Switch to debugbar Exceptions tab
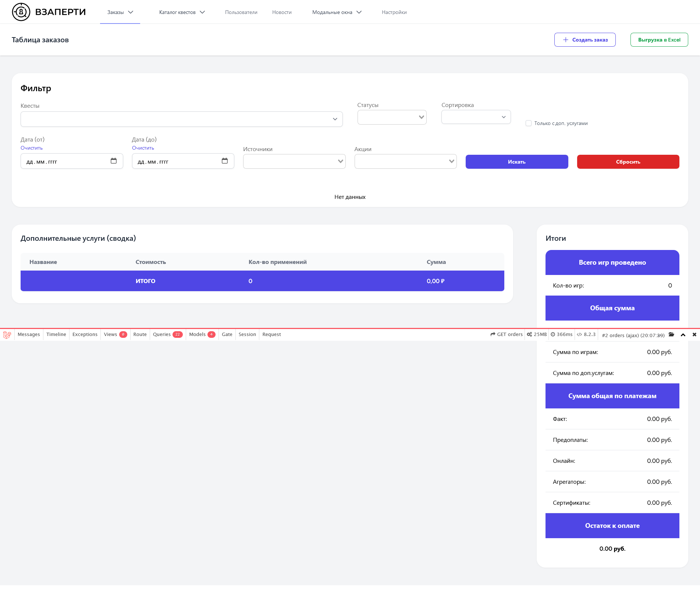The width and height of the screenshot is (700, 597). (x=85, y=335)
